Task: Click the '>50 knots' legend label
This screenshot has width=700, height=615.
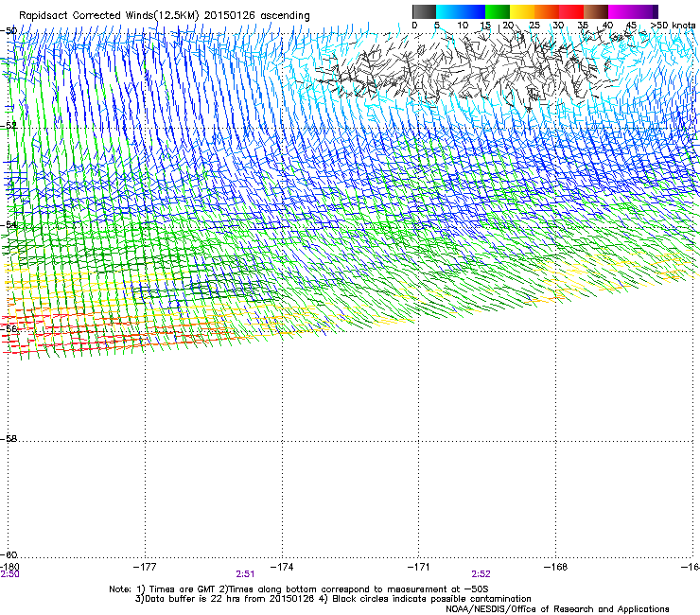Action: (x=674, y=26)
